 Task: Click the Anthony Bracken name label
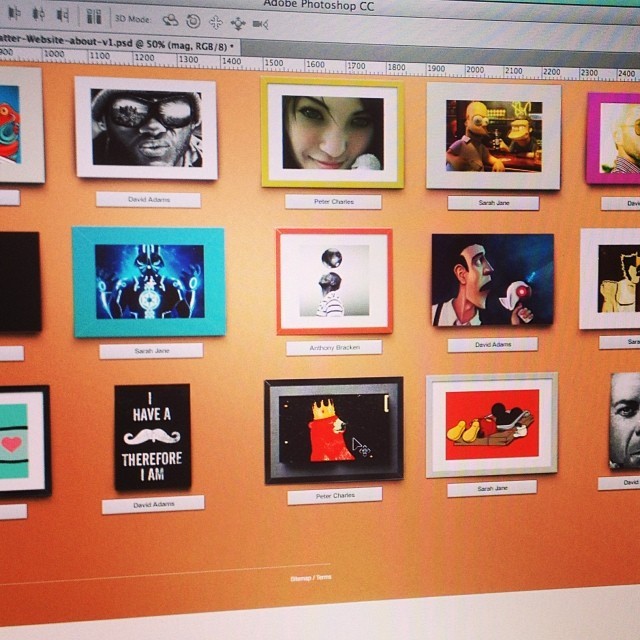click(334, 348)
